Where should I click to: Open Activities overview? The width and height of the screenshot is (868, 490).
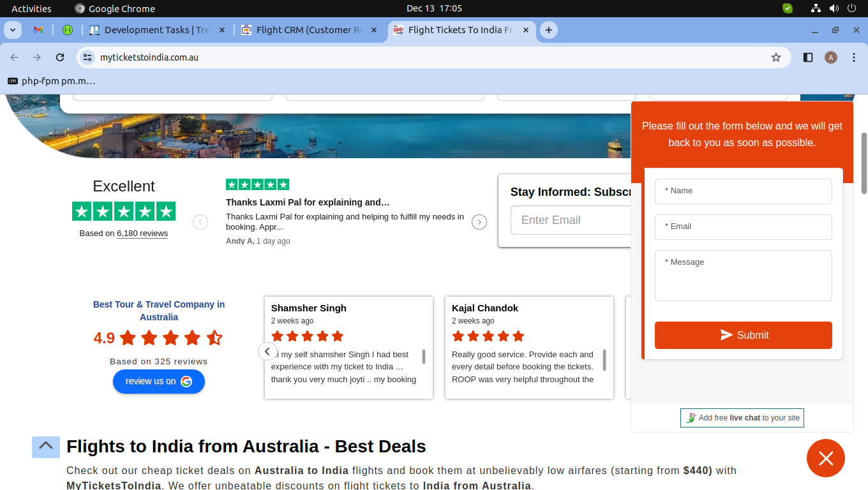click(x=31, y=8)
